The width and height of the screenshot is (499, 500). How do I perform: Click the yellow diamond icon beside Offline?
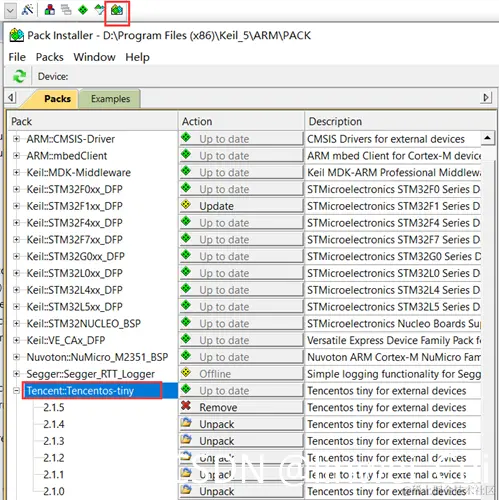coord(186,372)
